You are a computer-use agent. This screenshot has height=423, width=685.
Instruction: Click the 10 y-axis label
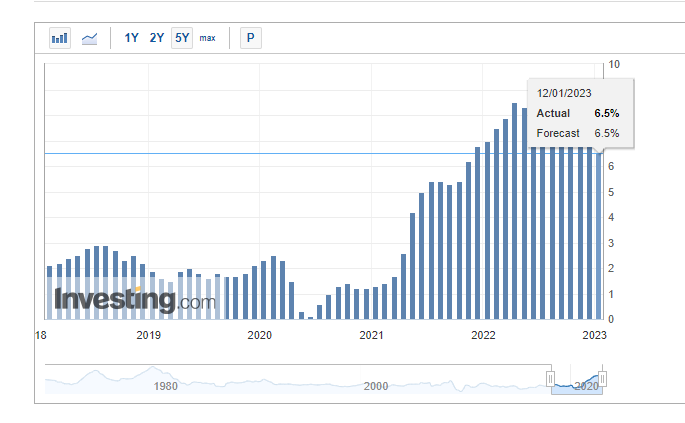click(614, 64)
